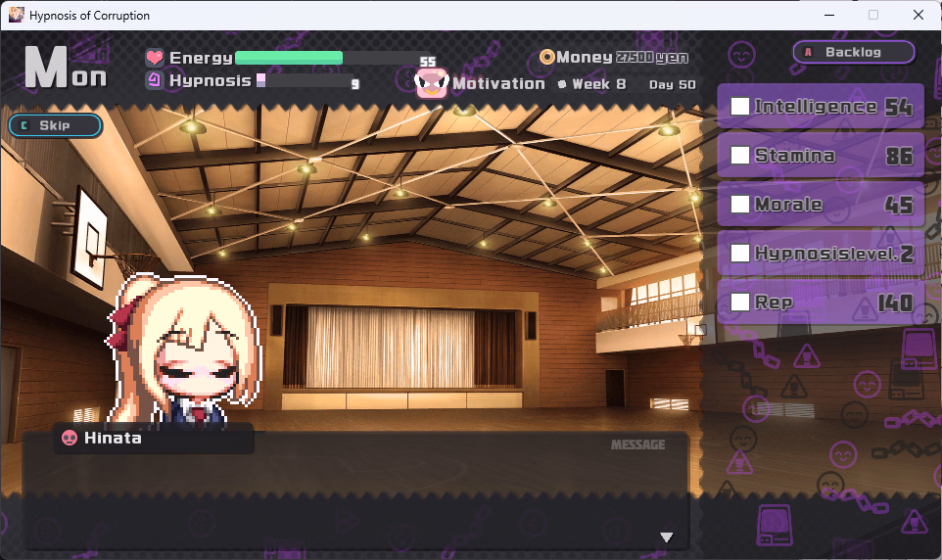Click the Hinata character sprite
This screenshot has width=942, height=560.
(x=185, y=350)
